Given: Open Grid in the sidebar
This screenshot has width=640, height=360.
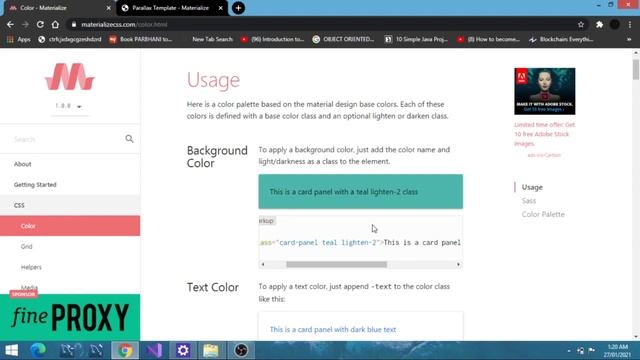Looking at the screenshot, I should 70,247.
